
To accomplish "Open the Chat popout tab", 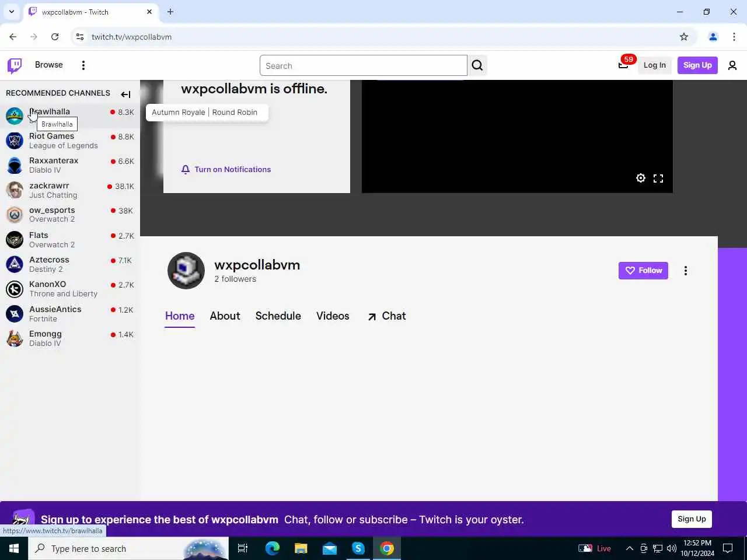I will 386,316.
